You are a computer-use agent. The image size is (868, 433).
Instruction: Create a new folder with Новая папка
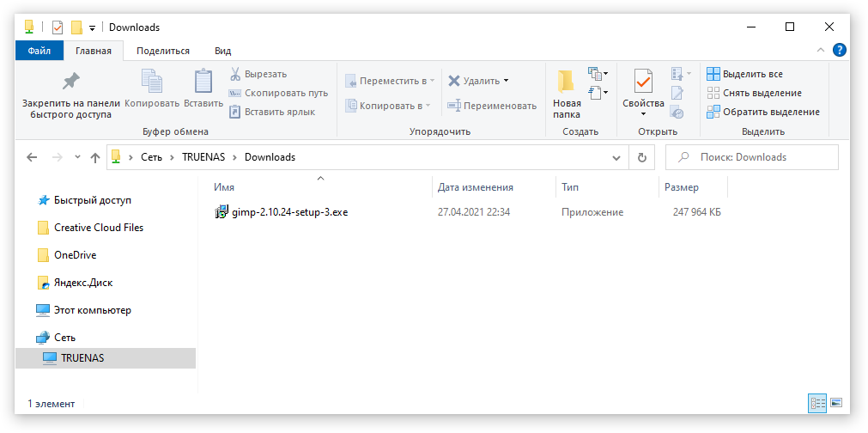point(567,95)
